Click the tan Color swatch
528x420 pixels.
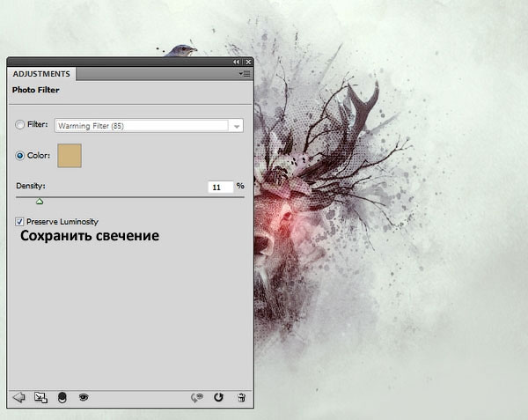(70, 156)
